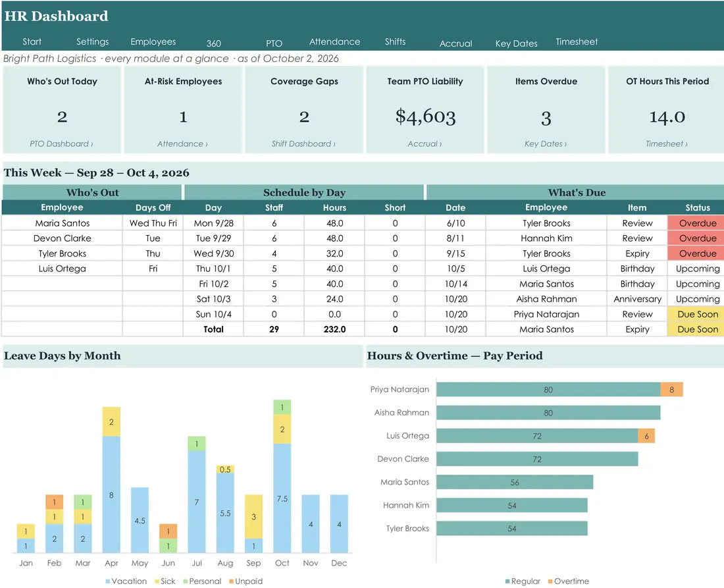
Task: Select the Leave Days by Month heading
Action: [63, 356]
